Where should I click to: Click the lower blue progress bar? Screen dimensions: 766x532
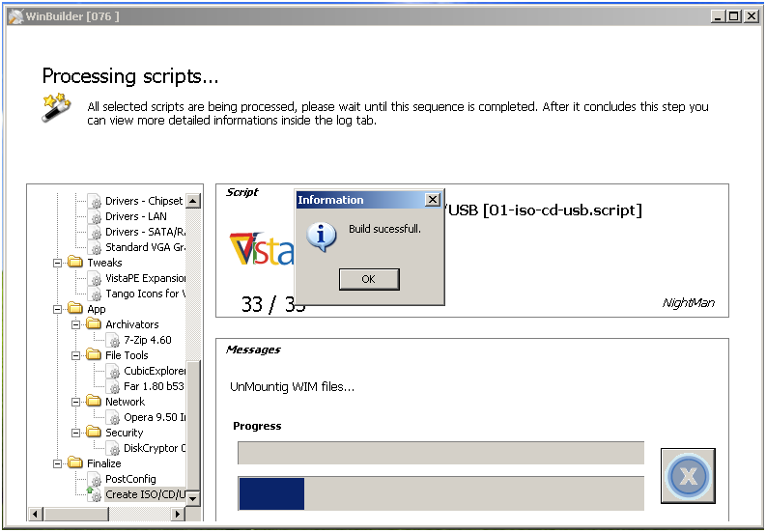[440, 493]
